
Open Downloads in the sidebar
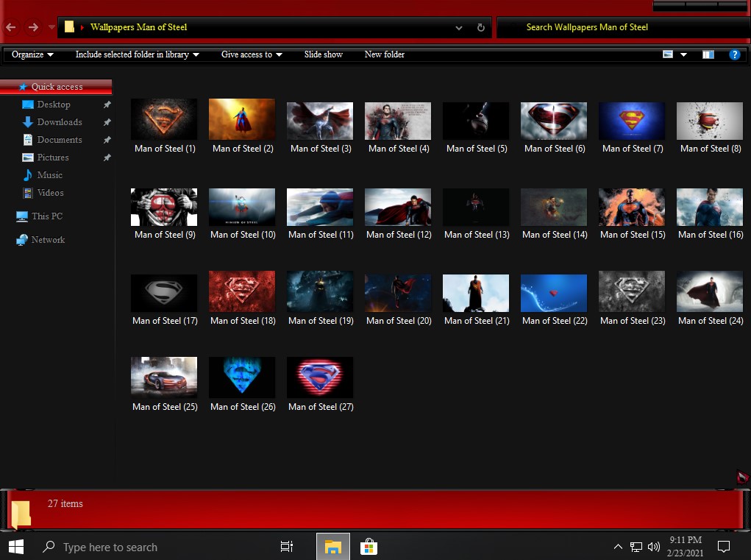[60, 122]
